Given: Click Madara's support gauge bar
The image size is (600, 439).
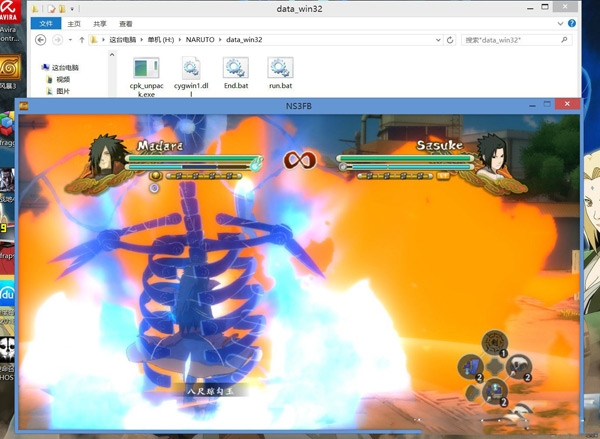Looking at the screenshot, I should coord(204,176).
